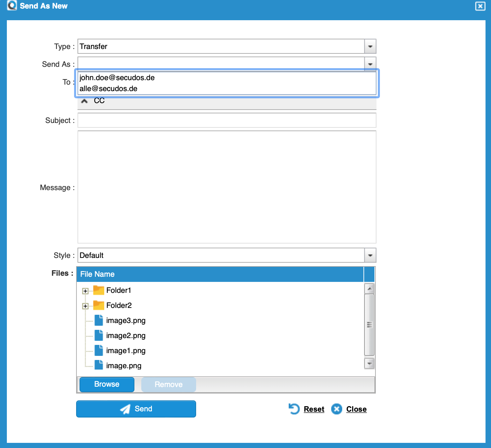
Task: Click the circular arrow Reset icon
Action: point(294,409)
